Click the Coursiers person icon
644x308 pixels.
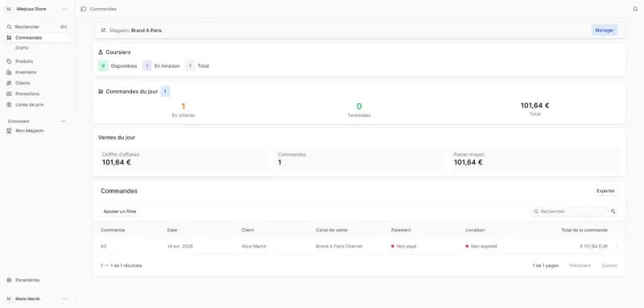[x=101, y=52]
